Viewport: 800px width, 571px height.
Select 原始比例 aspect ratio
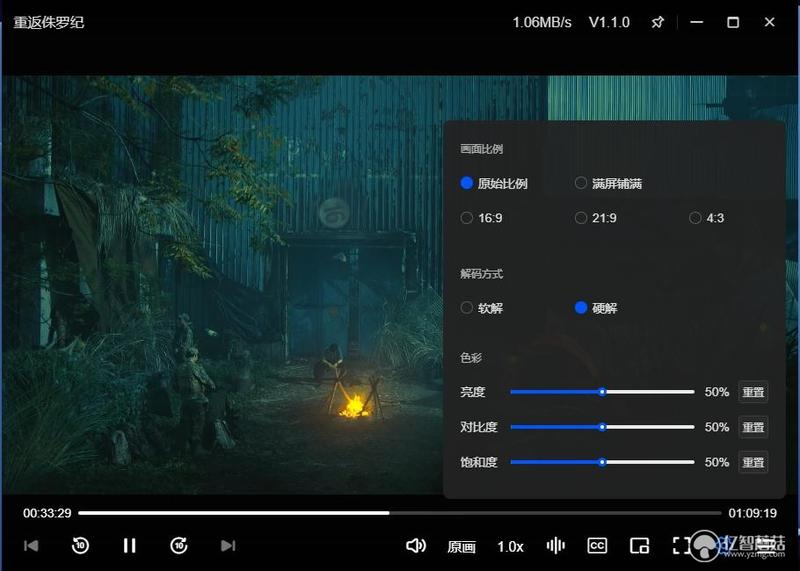click(494, 183)
